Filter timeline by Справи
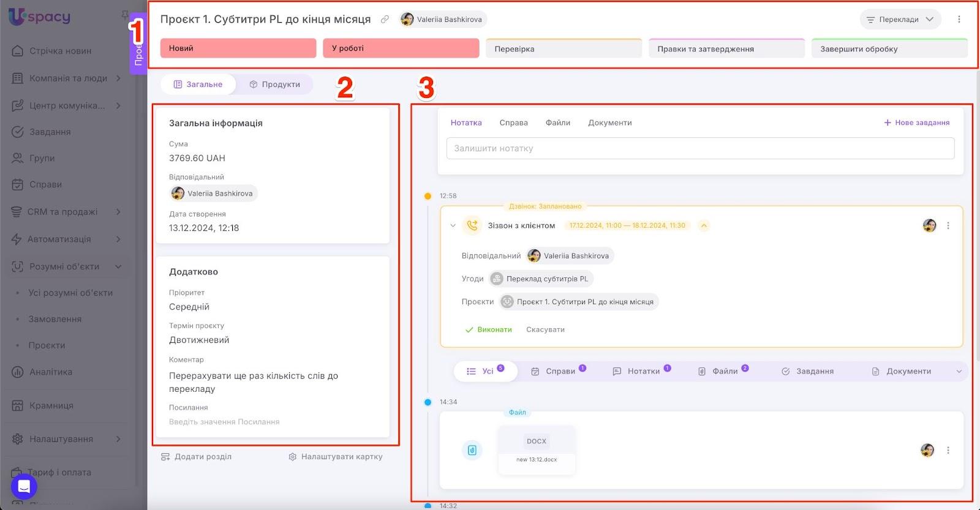The height and width of the screenshot is (510, 980). pyautogui.click(x=558, y=371)
